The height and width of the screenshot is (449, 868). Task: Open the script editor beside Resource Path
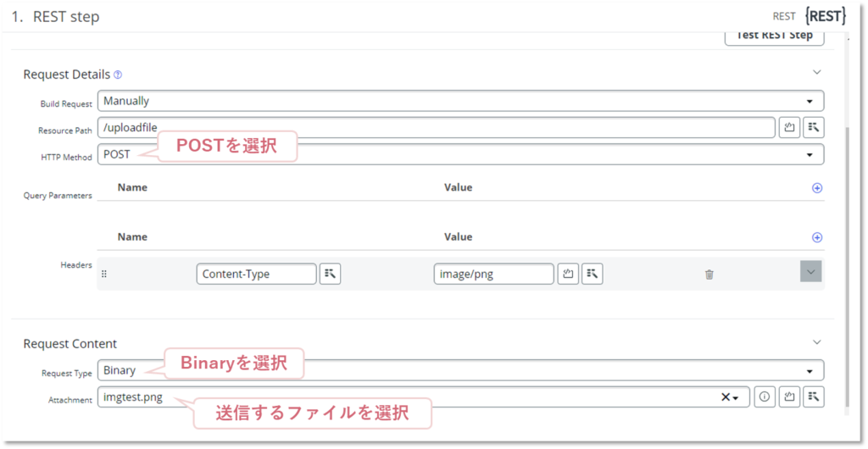click(x=789, y=128)
